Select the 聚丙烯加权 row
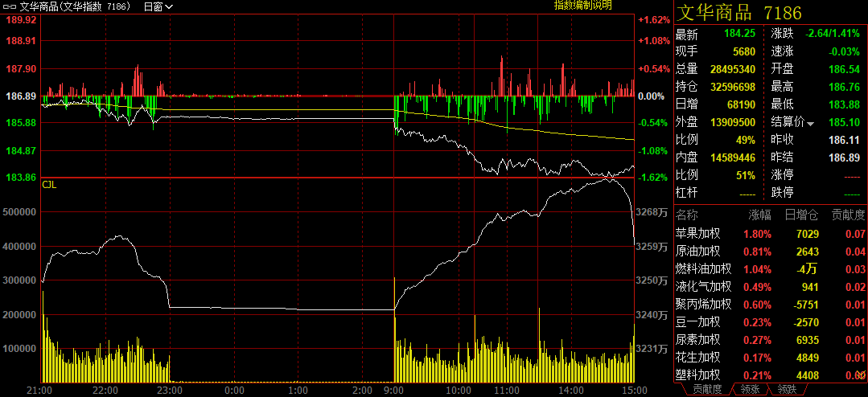This screenshot has height=397, width=868. tap(704, 305)
